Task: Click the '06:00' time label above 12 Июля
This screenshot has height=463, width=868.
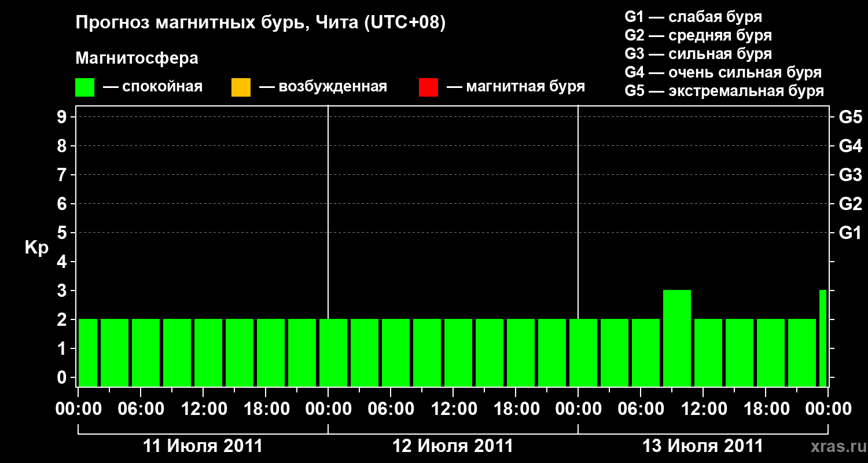Action: click(x=390, y=409)
